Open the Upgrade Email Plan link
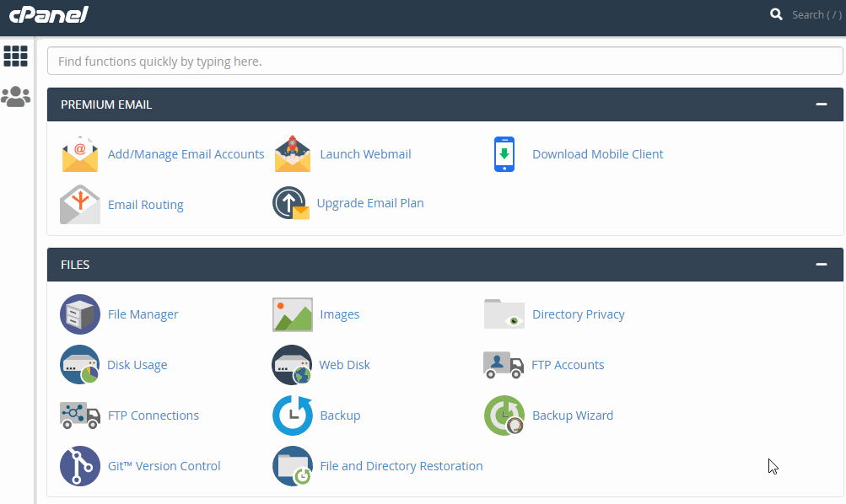The width and height of the screenshot is (846, 504). click(x=370, y=203)
